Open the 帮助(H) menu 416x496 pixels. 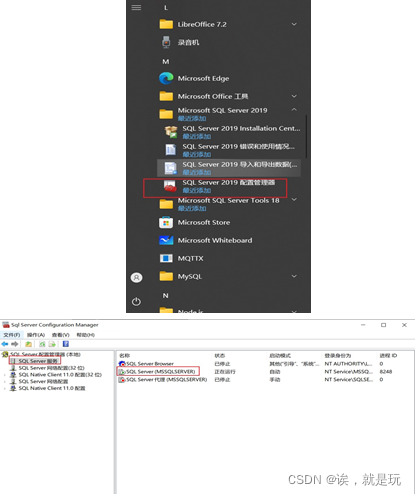(86, 335)
